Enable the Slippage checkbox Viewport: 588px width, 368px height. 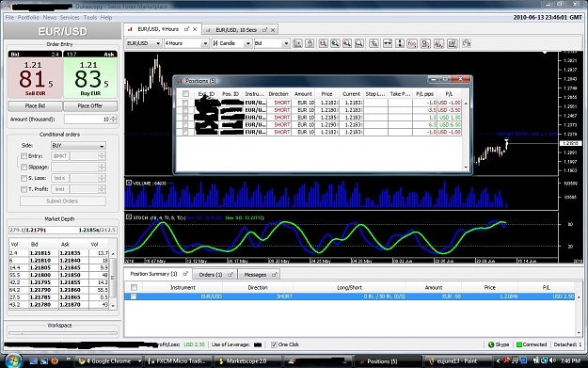(24, 167)
